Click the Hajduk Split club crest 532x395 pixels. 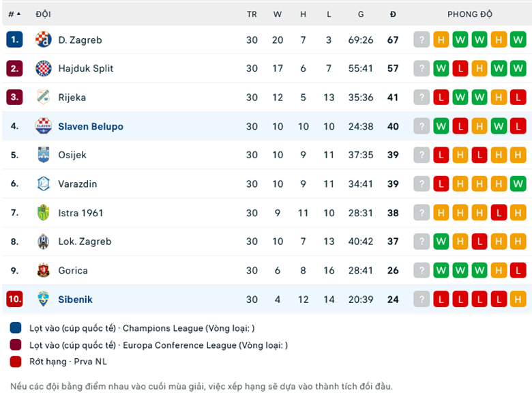click(44, 68)
